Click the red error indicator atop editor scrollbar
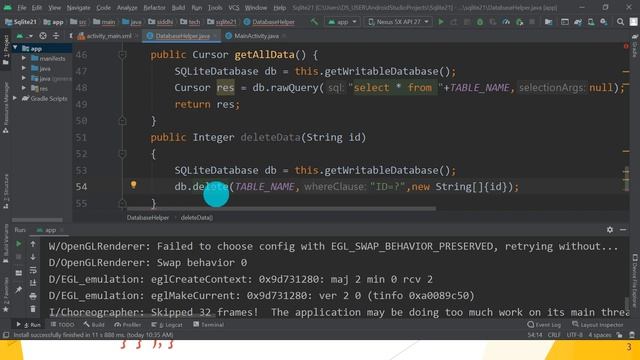The width and height of the screenshot is (640, 360). 626,47
